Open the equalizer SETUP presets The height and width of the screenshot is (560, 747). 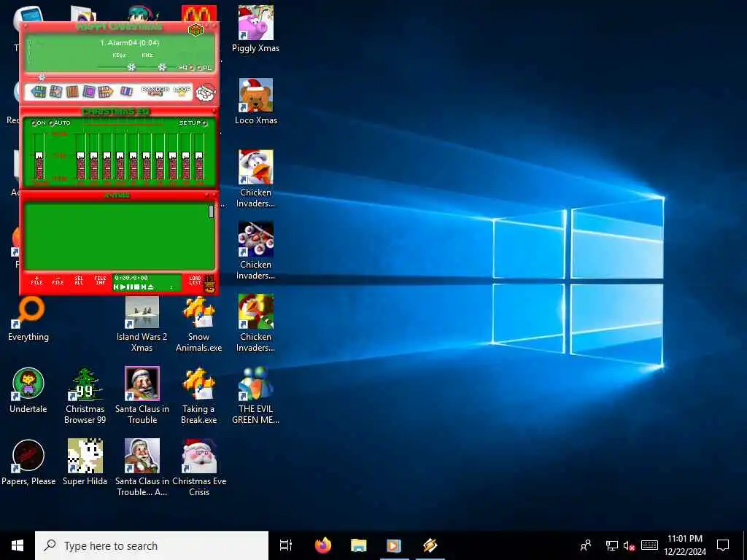tap(193, 122)
